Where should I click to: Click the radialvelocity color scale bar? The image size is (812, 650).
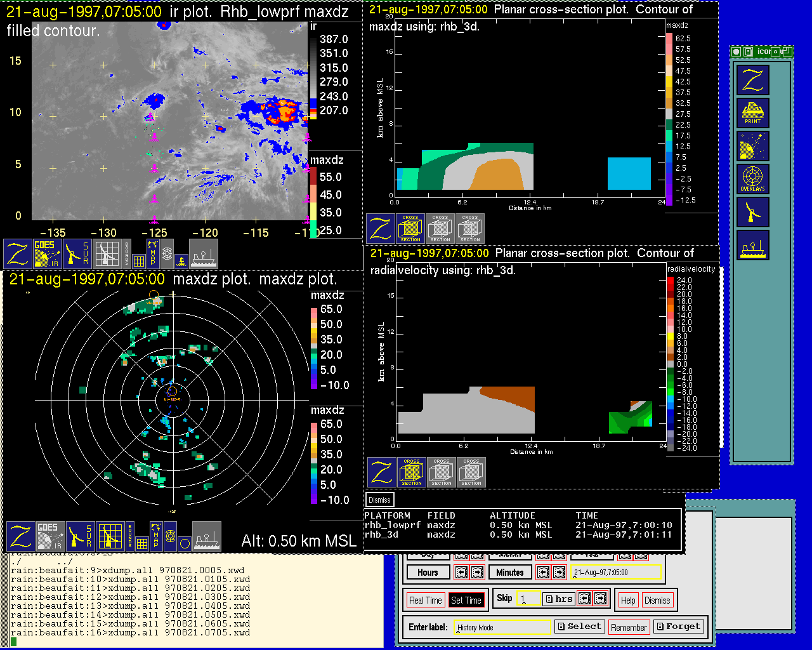coord(671,364)
